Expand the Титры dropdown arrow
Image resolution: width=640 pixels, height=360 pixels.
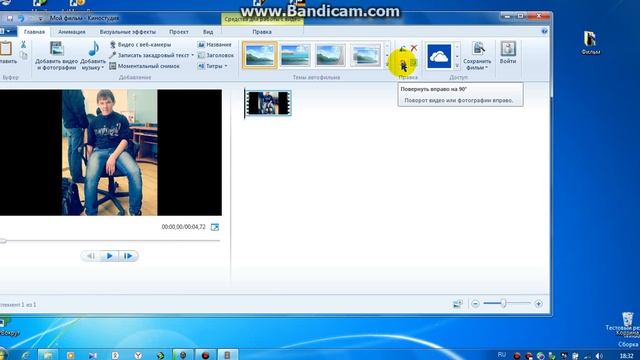[x=226, y=66]
